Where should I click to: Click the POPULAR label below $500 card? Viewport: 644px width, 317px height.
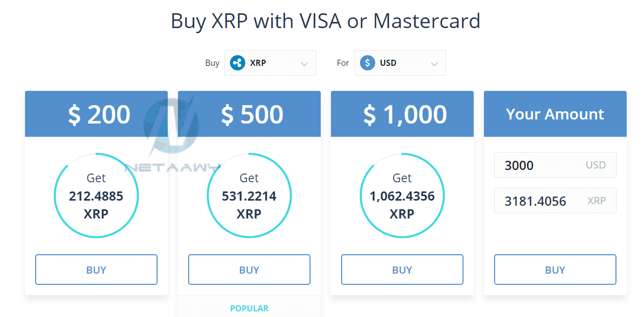(x=249, y=308)
